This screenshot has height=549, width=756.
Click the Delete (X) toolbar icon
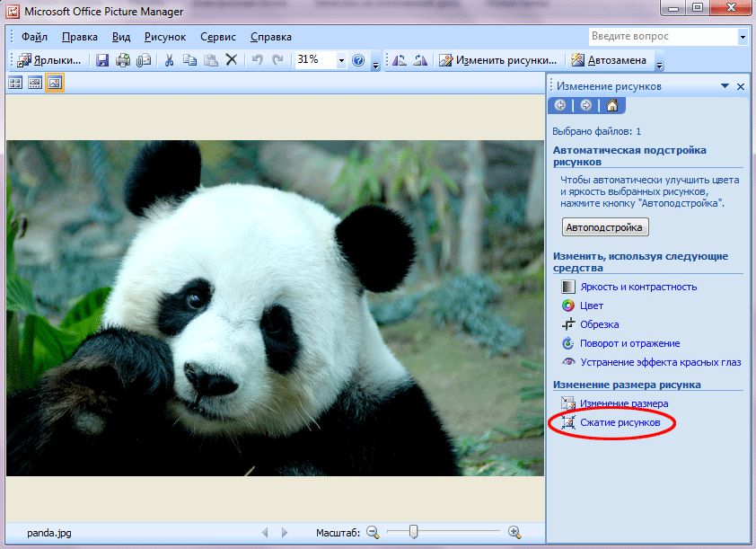coord(231,60)
